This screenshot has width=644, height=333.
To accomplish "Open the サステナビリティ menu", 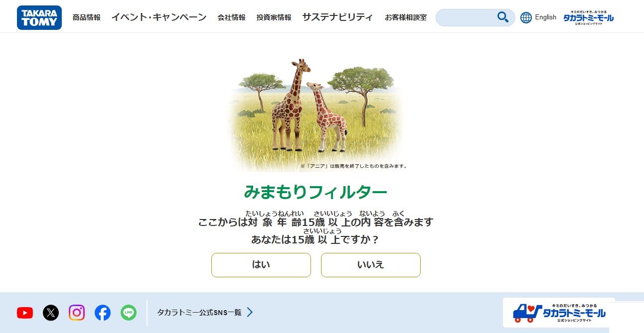I will [x=337, y=17].
